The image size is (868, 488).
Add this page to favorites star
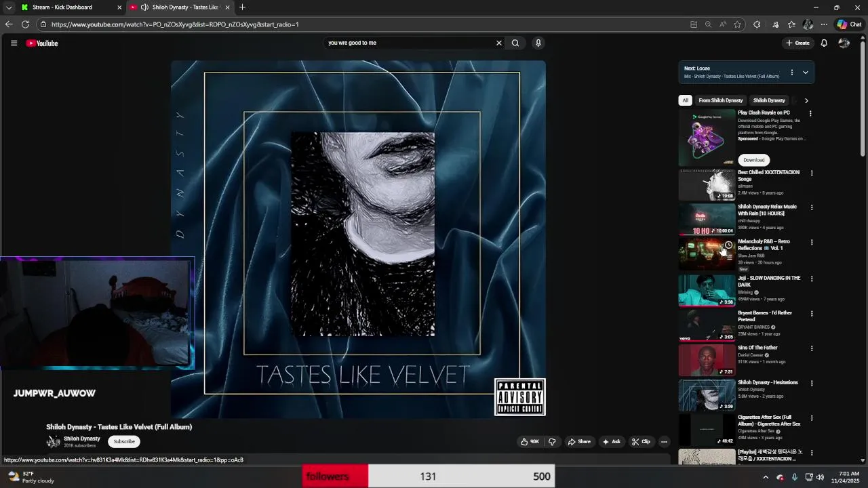tap(737, 24)
